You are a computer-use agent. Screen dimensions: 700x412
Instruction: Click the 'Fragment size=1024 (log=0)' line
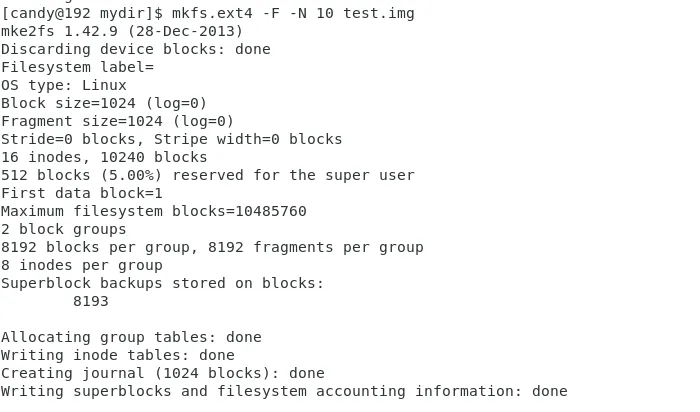tap(117, 121)
